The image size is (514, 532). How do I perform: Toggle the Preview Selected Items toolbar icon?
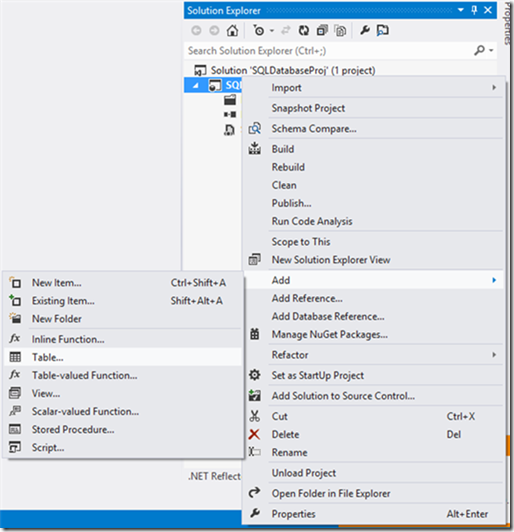(x=383, y=31)
